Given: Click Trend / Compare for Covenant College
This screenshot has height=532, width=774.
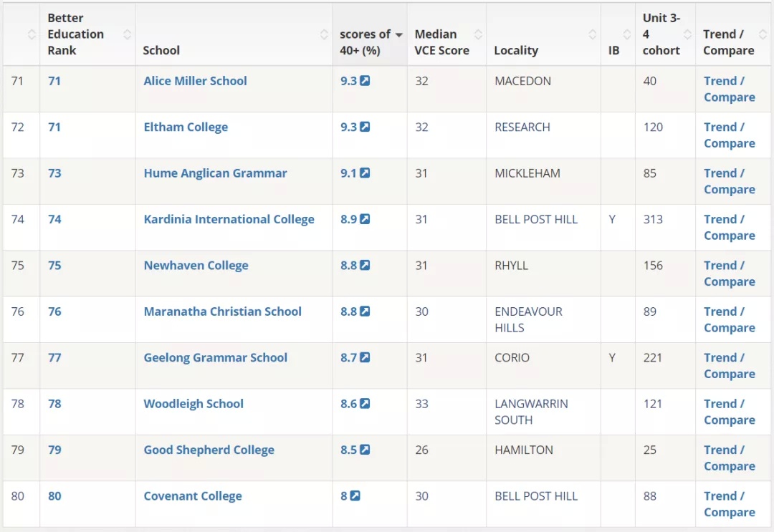Looking at the screenshot, I should pos(729,504).
